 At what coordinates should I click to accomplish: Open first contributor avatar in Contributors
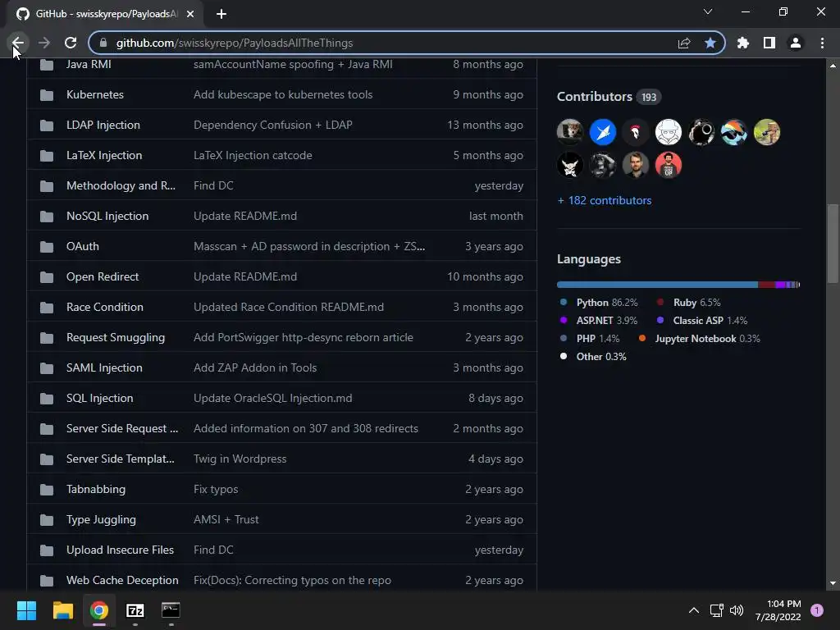click(570, 132)
